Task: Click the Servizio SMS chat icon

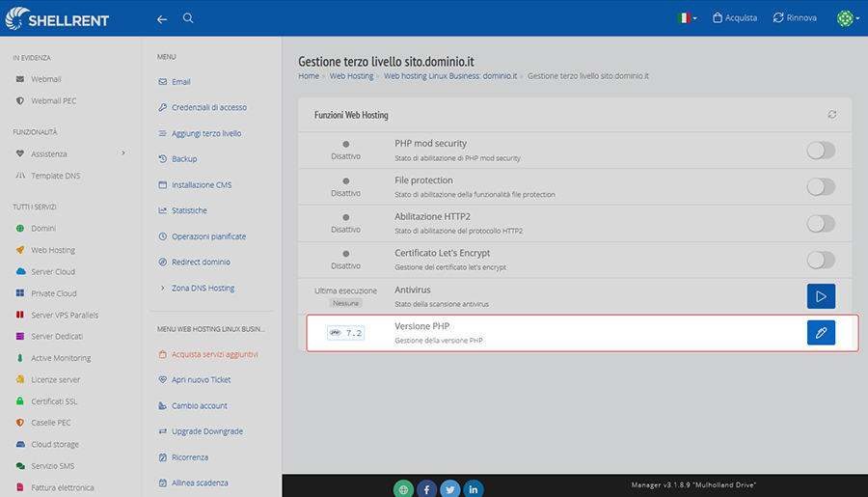Action: click(x=20, y=466)
